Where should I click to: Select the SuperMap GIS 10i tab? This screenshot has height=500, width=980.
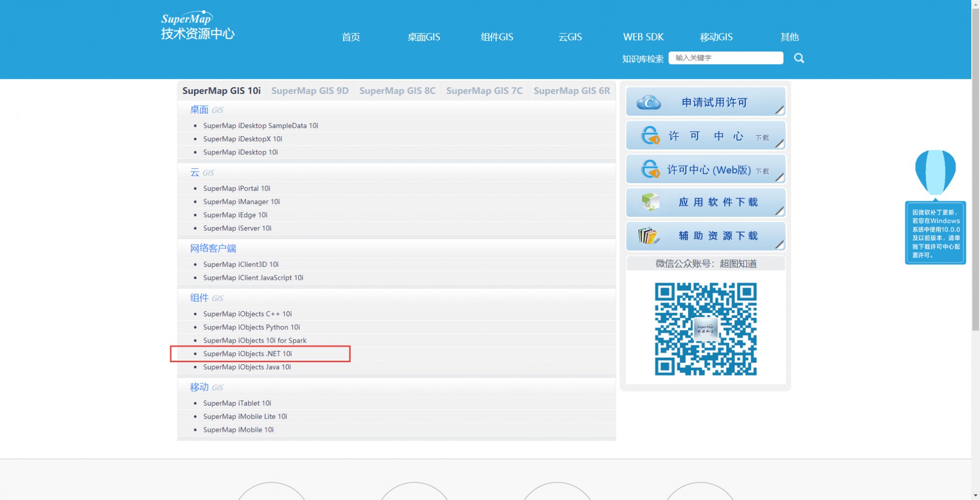[x=222, y=91]
